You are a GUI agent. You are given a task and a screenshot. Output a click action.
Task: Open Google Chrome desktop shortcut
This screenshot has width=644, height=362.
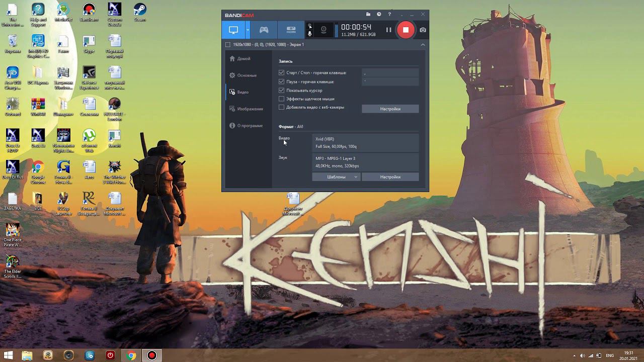pos(38,172)
